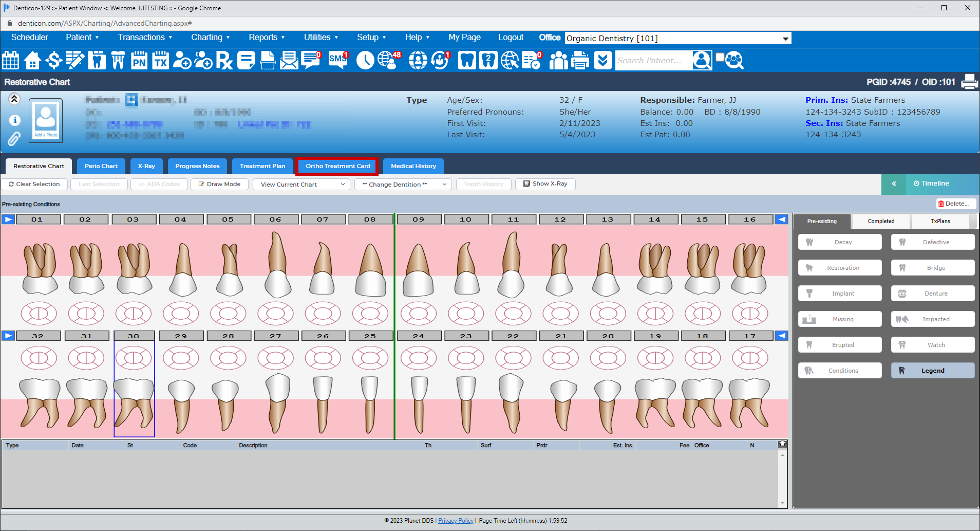Open the Privacy Policy link

coord(456,520)
